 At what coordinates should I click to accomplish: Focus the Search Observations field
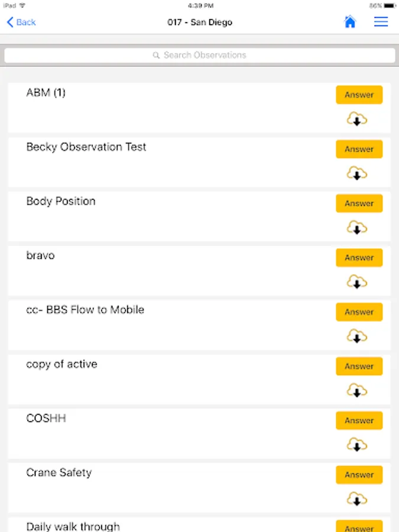pos(199,55)
